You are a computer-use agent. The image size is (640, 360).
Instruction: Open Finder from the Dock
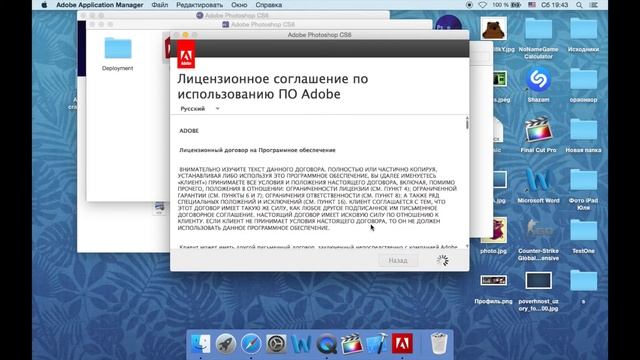click(x=200, y=344)
